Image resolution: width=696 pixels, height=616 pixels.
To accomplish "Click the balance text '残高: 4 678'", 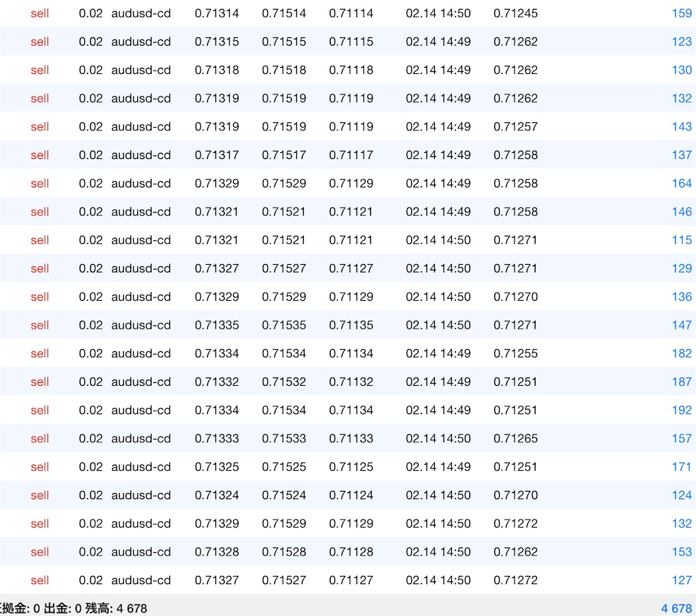I will 116,609.
